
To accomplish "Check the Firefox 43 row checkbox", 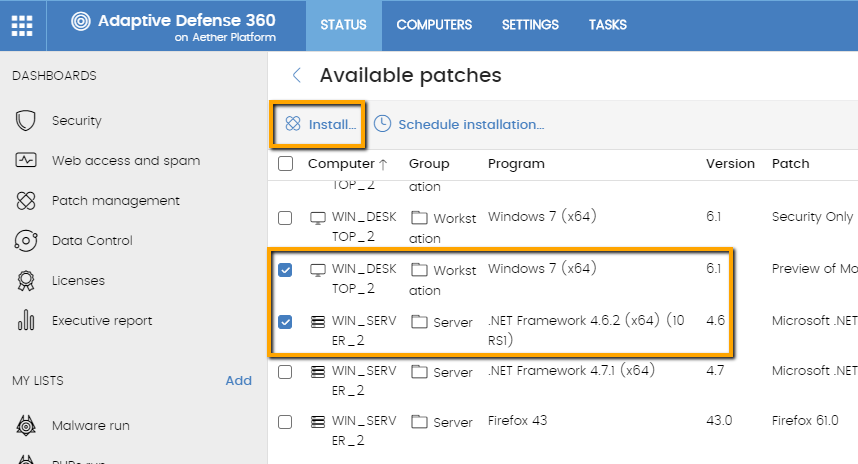I will pos(285,422).
